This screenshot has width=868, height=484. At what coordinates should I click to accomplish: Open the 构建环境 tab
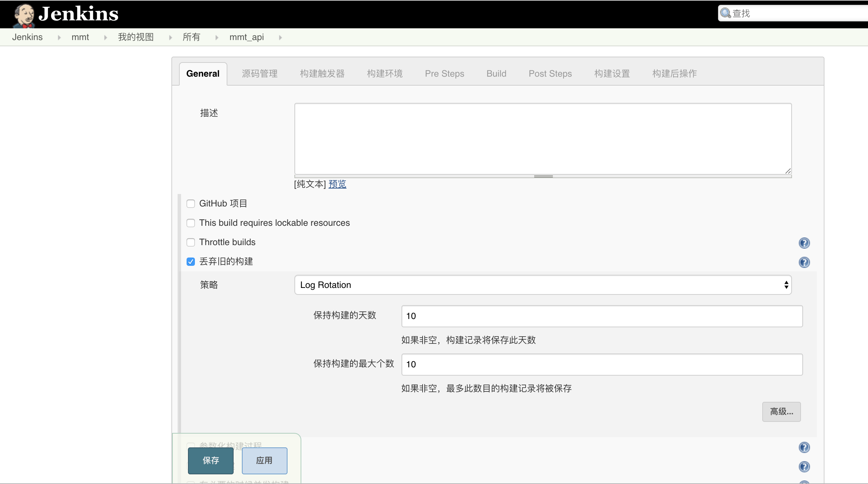coord(385,74)
